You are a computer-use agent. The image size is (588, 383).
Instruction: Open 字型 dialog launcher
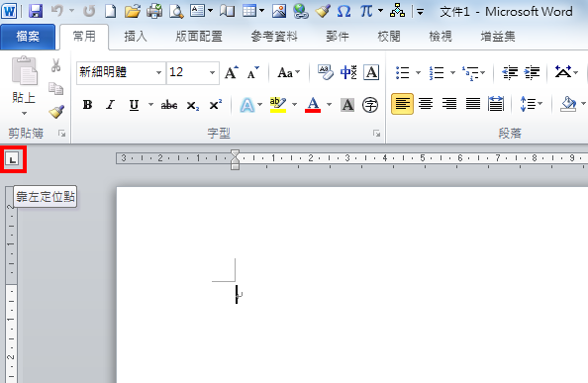pyautogui.click(x=376, y=133)
